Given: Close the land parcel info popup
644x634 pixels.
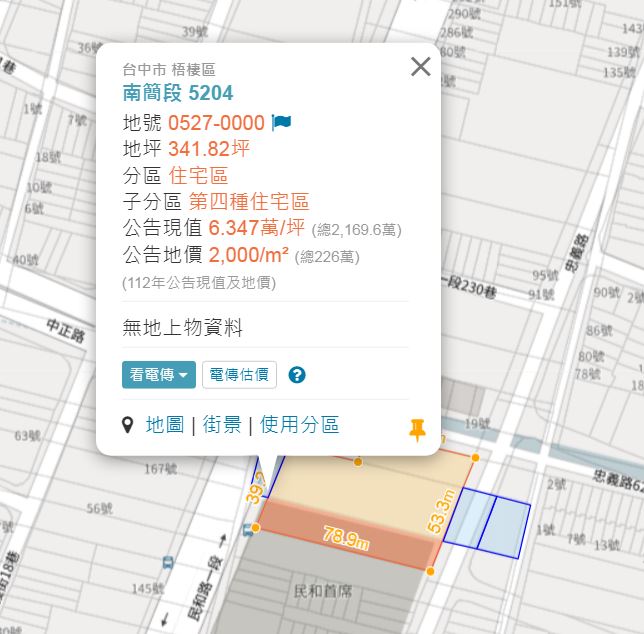Looking at the screenshot, I should 421,67.
